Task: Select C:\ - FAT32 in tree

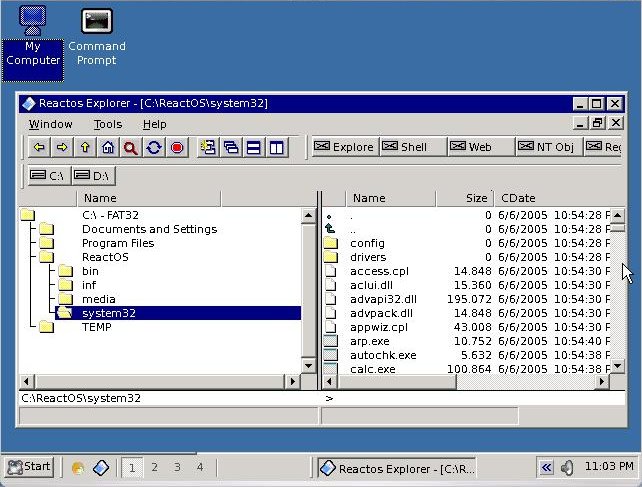Action: point(110,215)
